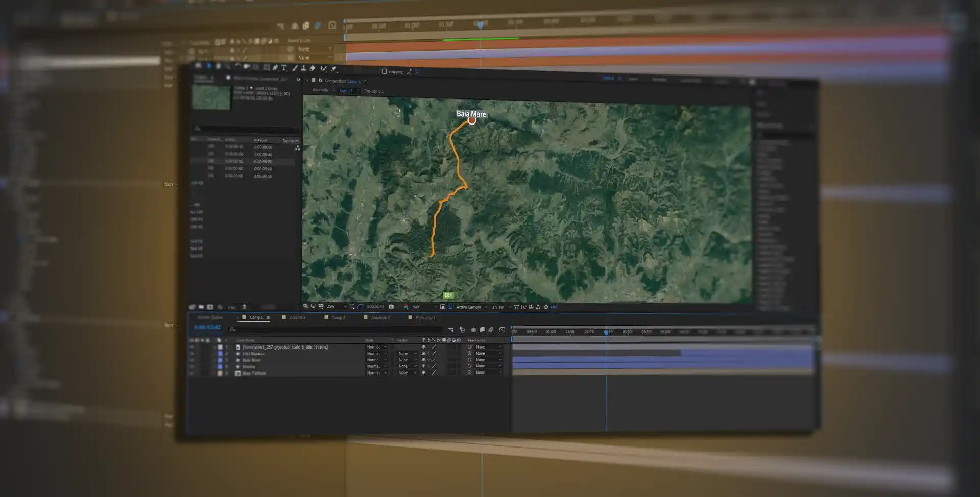Toggle the composition viewer lock icon
Image resolution: width=980 pixels, height=497 pixels.
point(320,80)
